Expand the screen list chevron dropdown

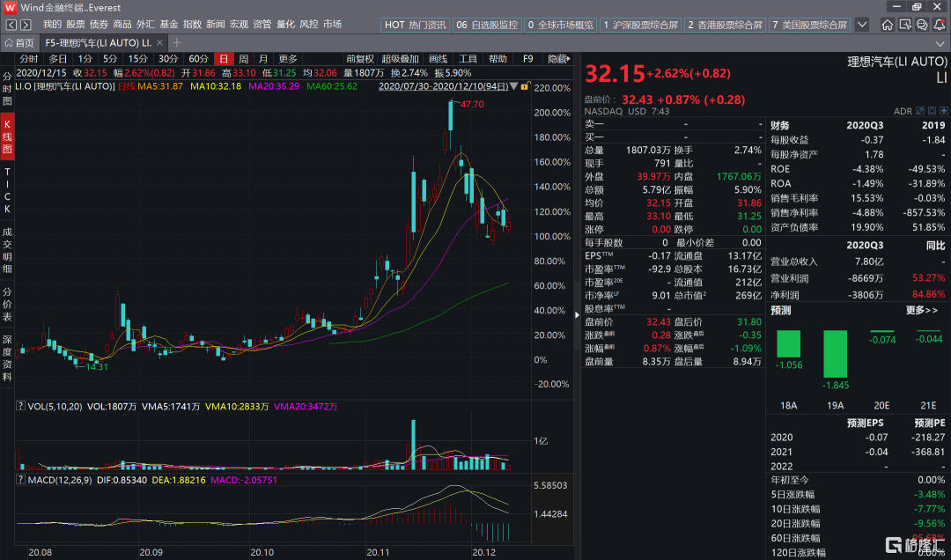click(x=862, y=25)
